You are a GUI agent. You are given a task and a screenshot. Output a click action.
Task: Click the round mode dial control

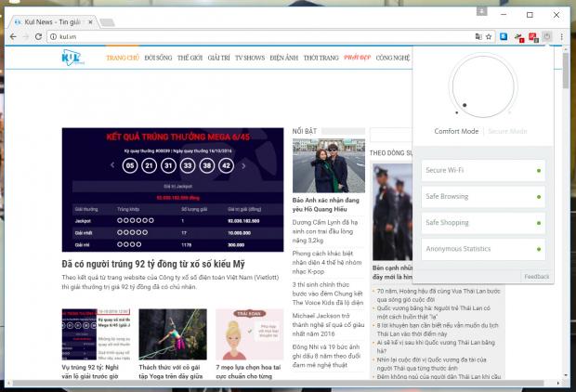pyautogui.click(x=479, y=86)
